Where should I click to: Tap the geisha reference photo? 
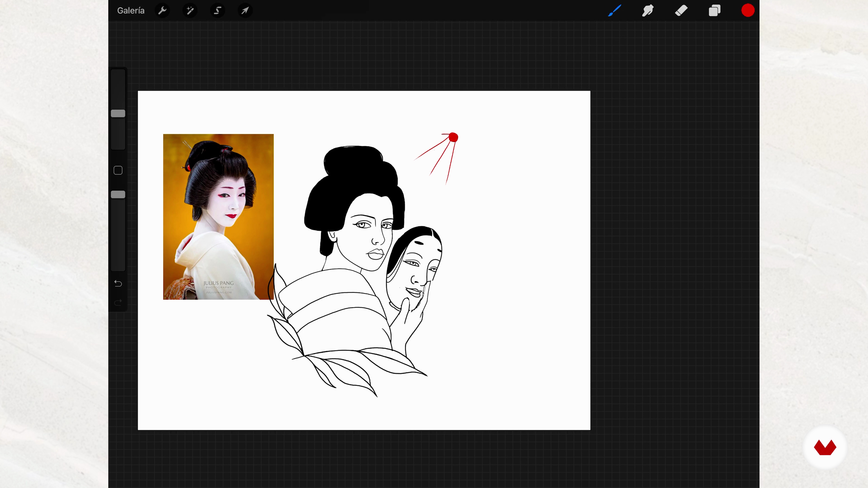tap(218, 217)
